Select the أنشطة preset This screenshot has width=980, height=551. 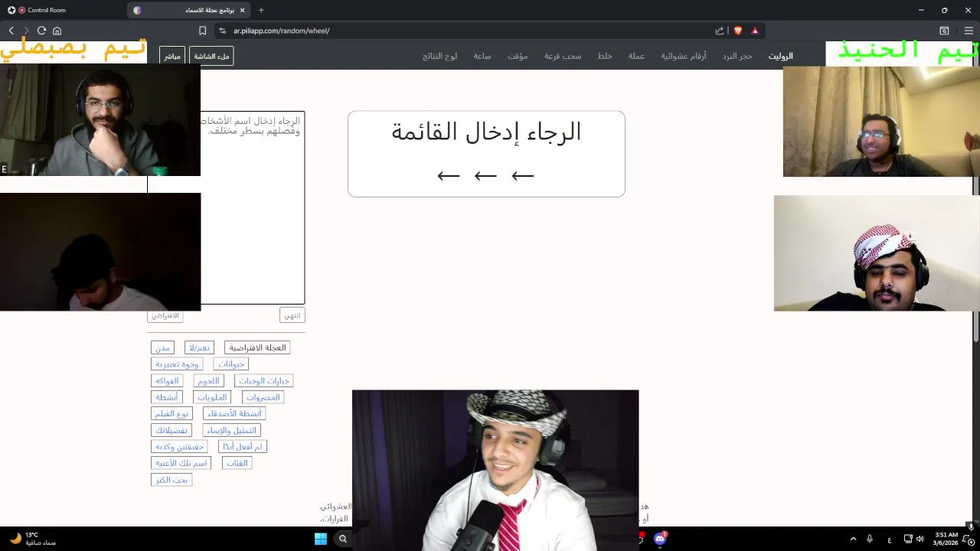pos(166,397)
